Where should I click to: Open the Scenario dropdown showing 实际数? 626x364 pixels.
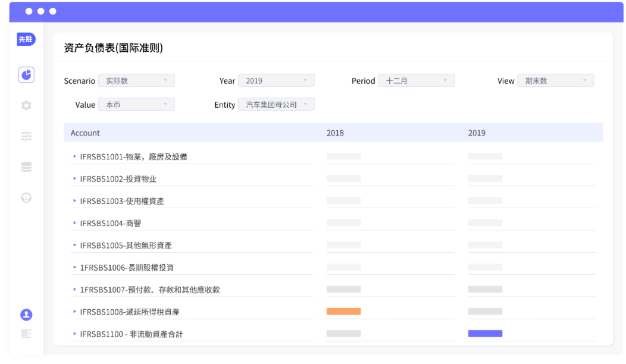[136, 81]
